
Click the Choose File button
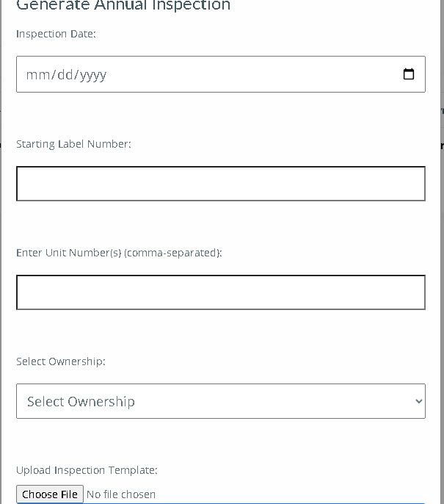(50, 494)
